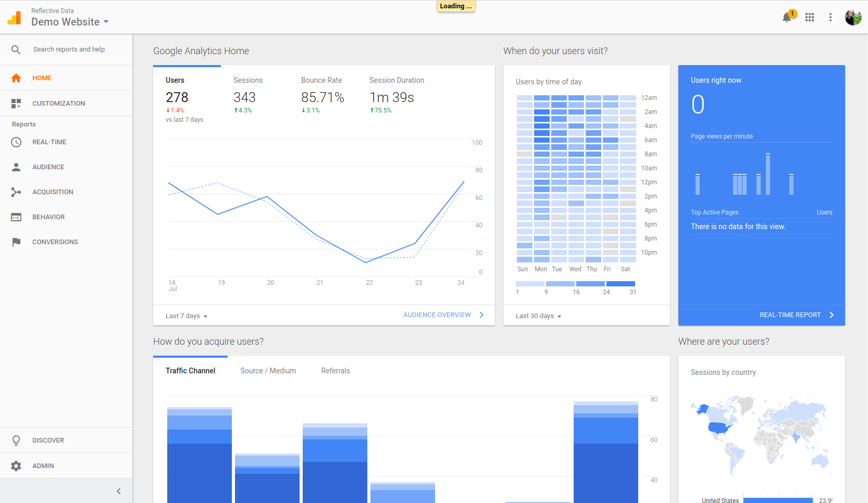
Task: Open the three-dot more options menu
Action: (830, 18)
